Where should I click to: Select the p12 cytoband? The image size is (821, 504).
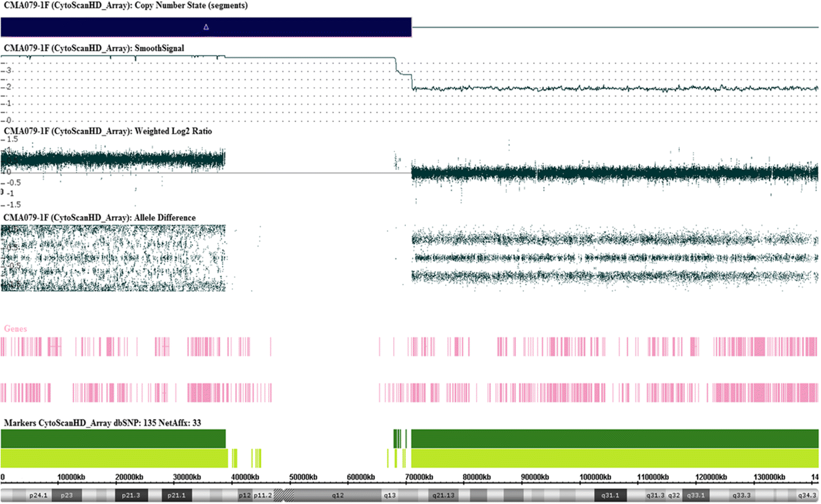pyautogui.click(x=245, y=495)
